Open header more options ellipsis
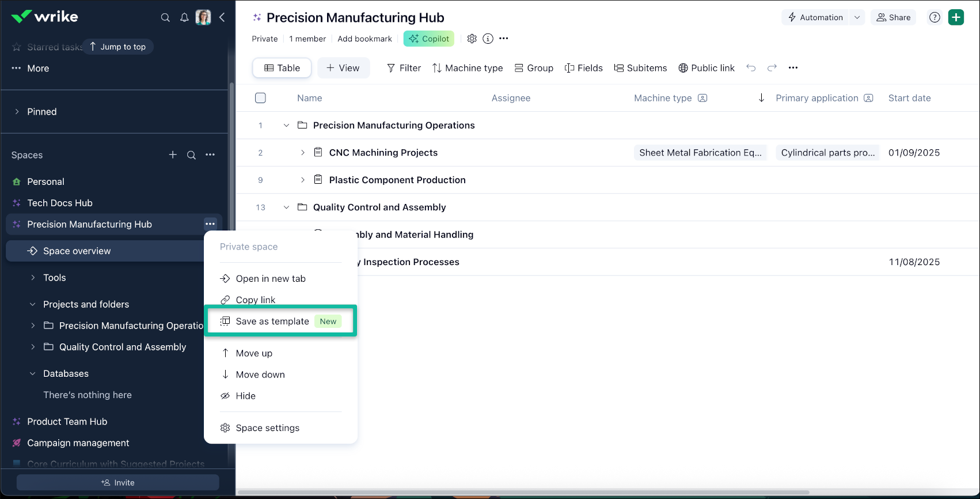 (x=504, y=39)
